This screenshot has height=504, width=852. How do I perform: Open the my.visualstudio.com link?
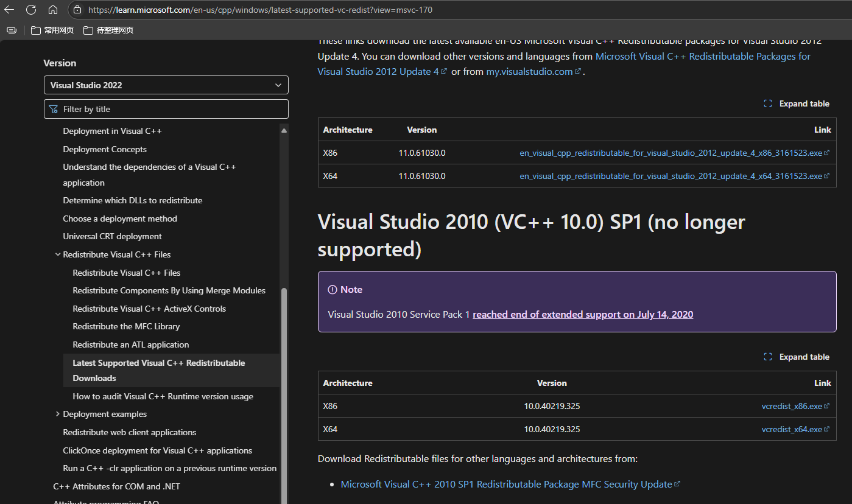(x=529, y=71)
